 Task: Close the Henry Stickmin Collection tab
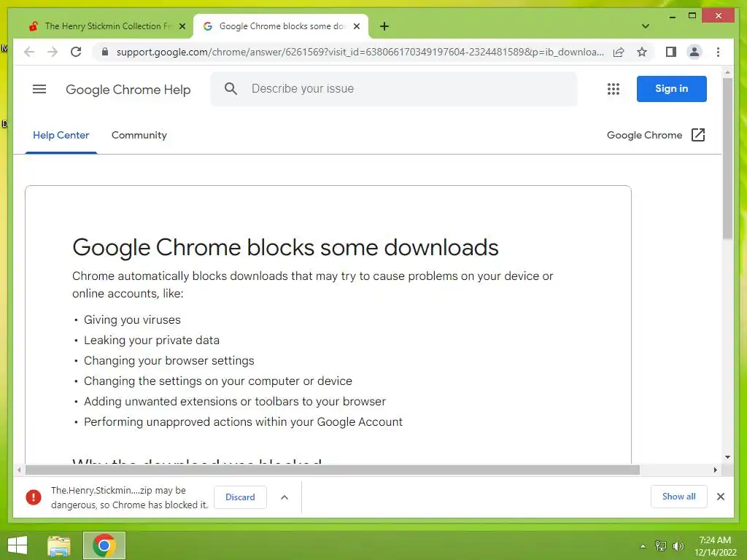coord(182,26)
